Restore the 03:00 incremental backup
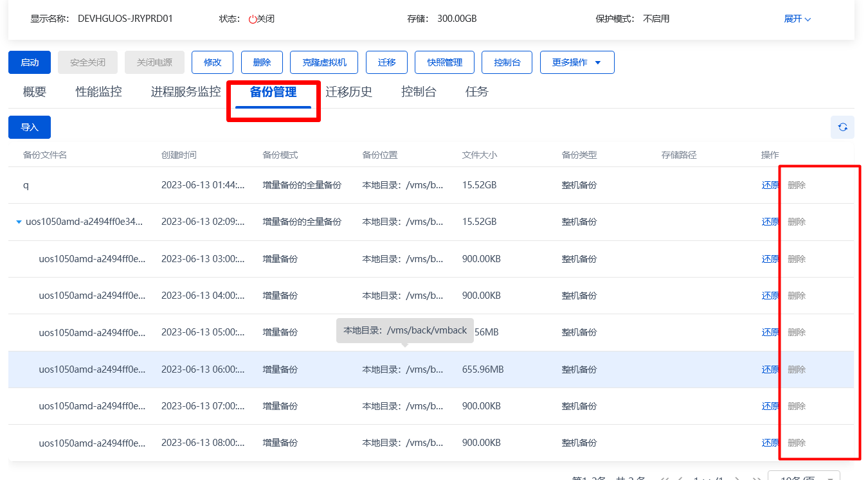 [x=770, y=259]
